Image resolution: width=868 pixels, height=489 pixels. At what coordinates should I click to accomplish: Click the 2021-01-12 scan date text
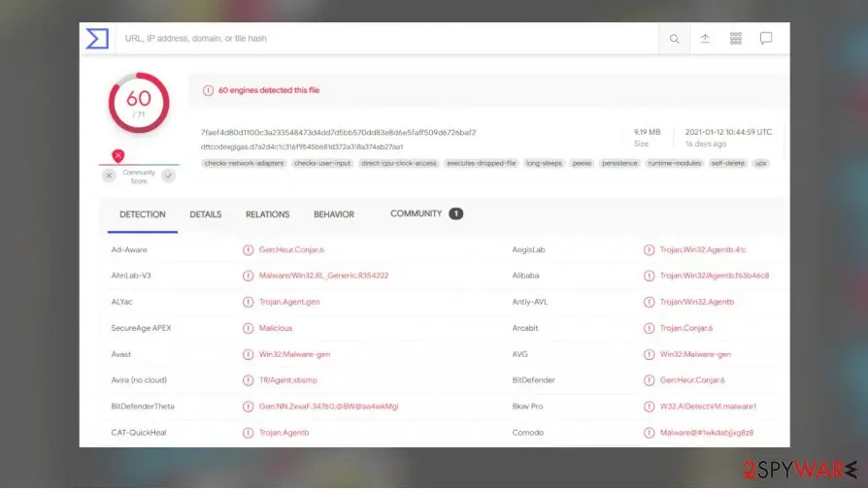coord(728,132)
